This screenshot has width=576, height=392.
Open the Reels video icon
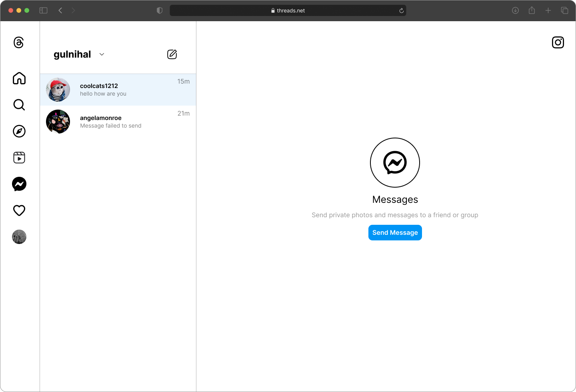[19, 158]
